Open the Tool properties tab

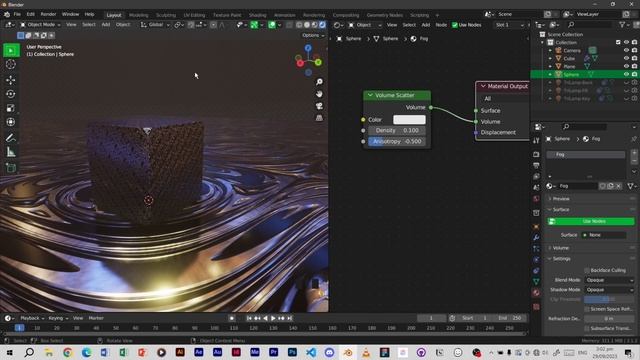pos(536,141)
